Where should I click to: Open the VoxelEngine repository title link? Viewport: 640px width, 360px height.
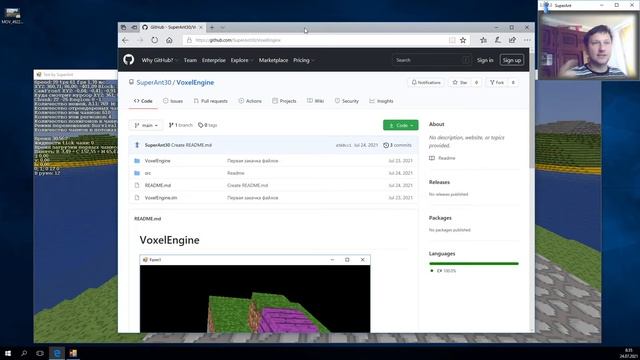point(195,82)
